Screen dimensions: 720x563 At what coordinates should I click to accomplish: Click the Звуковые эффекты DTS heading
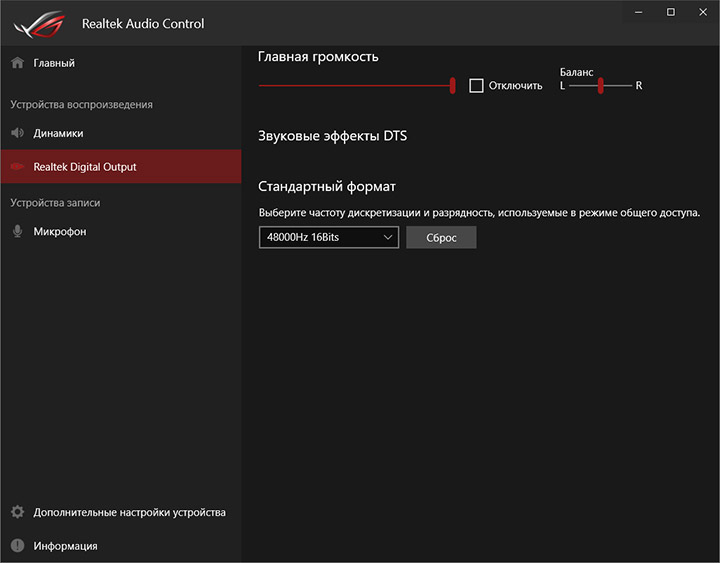coord(332,136)
